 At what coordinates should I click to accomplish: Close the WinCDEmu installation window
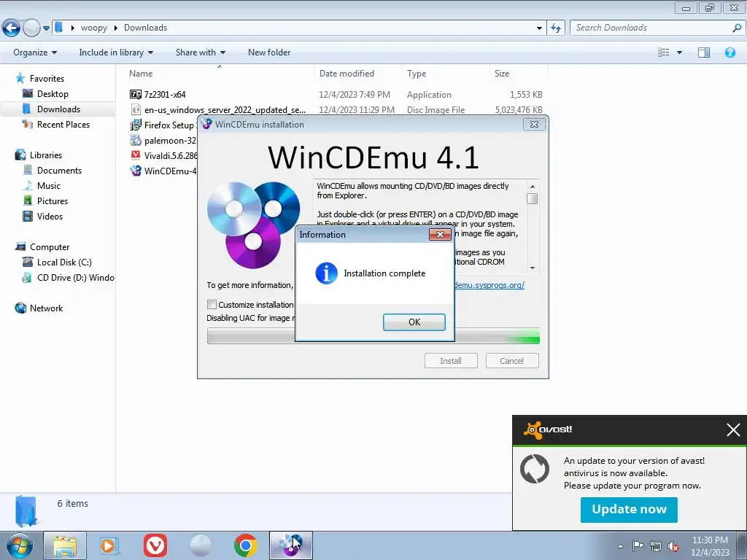534,124
